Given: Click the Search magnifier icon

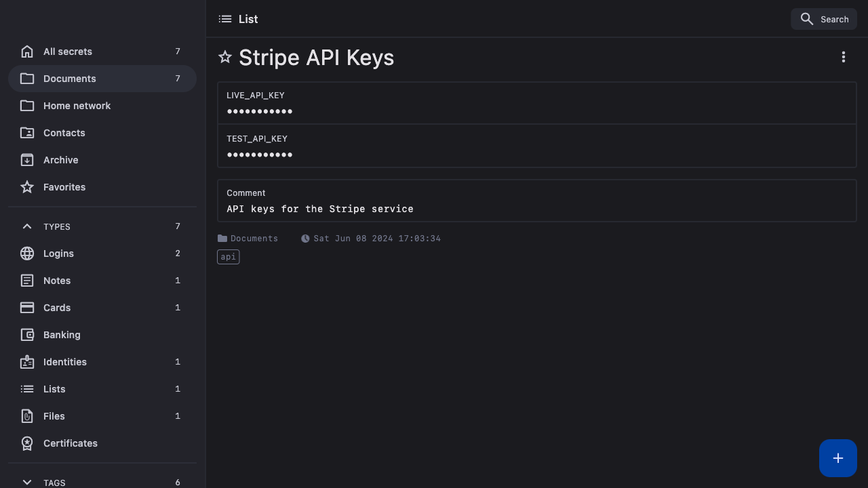Looking at the screenshot, I should (806, 19).
